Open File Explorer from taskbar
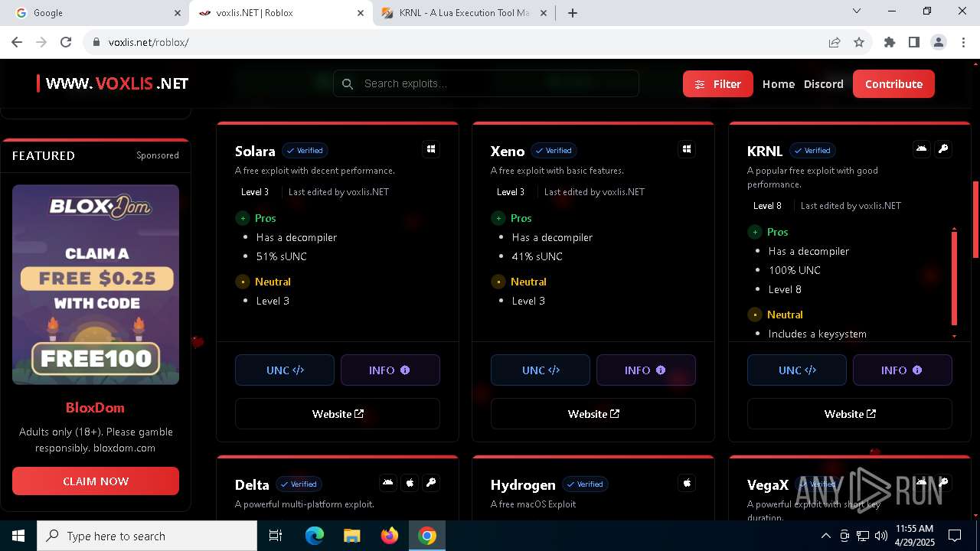The height and width of the screenshot is (551, 980). click(x=352, y=536)
